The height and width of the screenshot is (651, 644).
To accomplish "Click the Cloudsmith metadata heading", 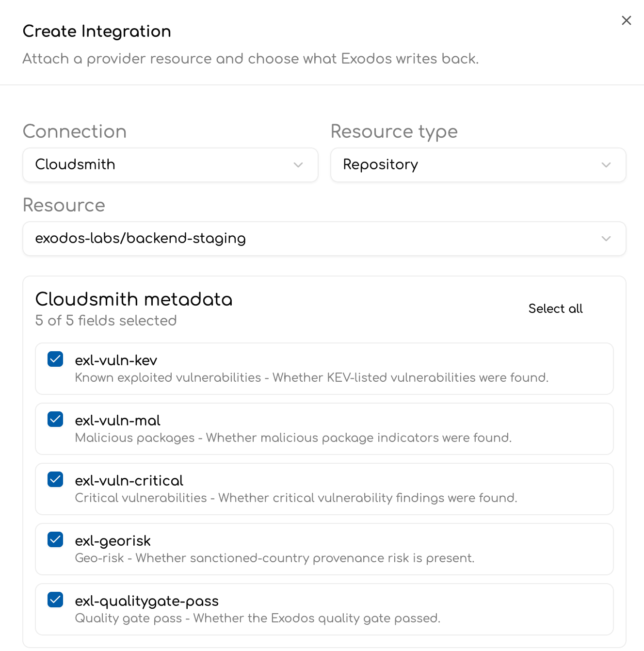I will pyautogui.click(x=134, y=299).
